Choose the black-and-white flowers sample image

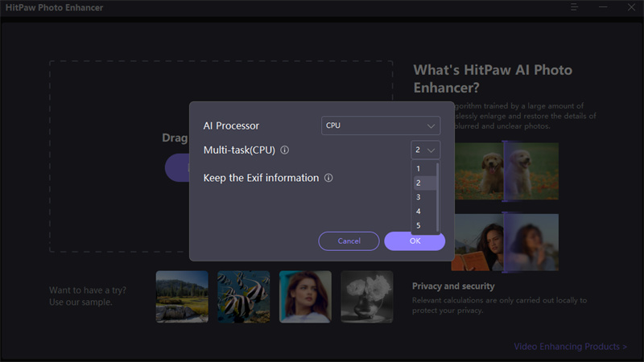(367, 296)
